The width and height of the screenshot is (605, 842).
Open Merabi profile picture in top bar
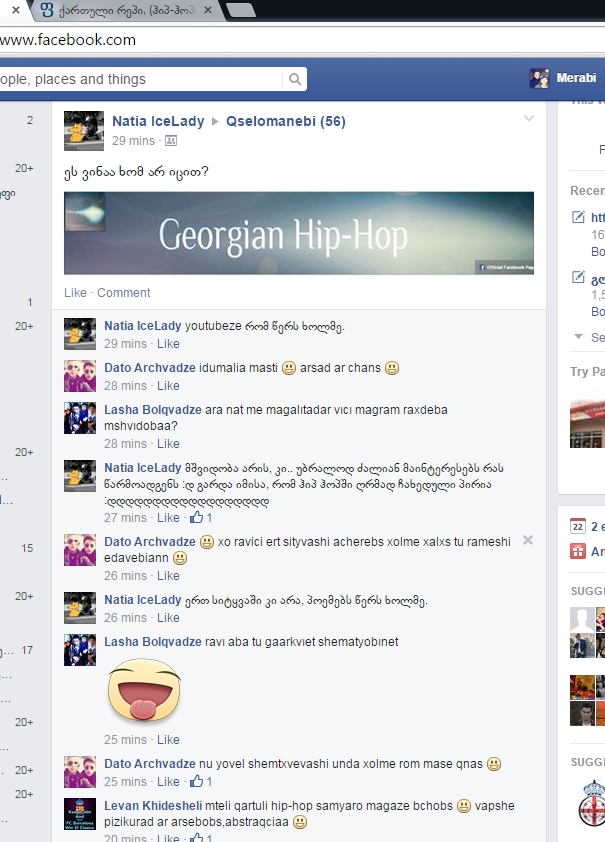pyautogui.click(x=539, y=78)
